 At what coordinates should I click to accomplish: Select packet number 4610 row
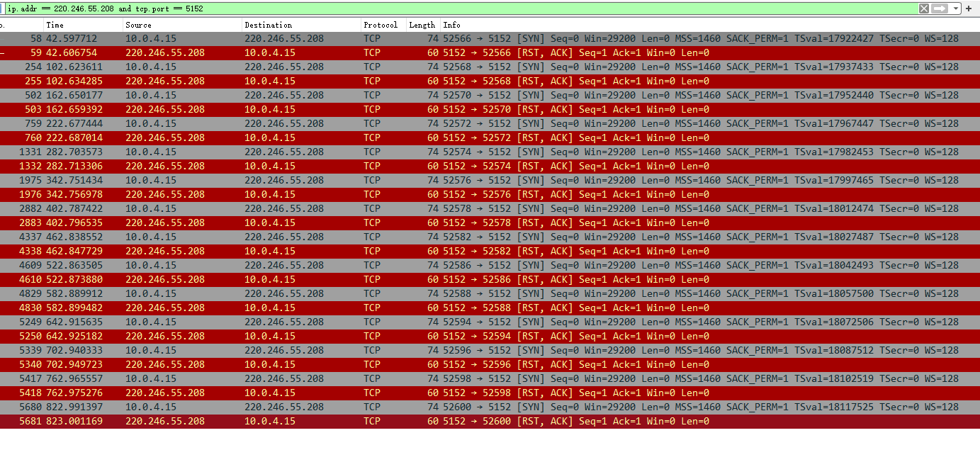coord(490,279)
